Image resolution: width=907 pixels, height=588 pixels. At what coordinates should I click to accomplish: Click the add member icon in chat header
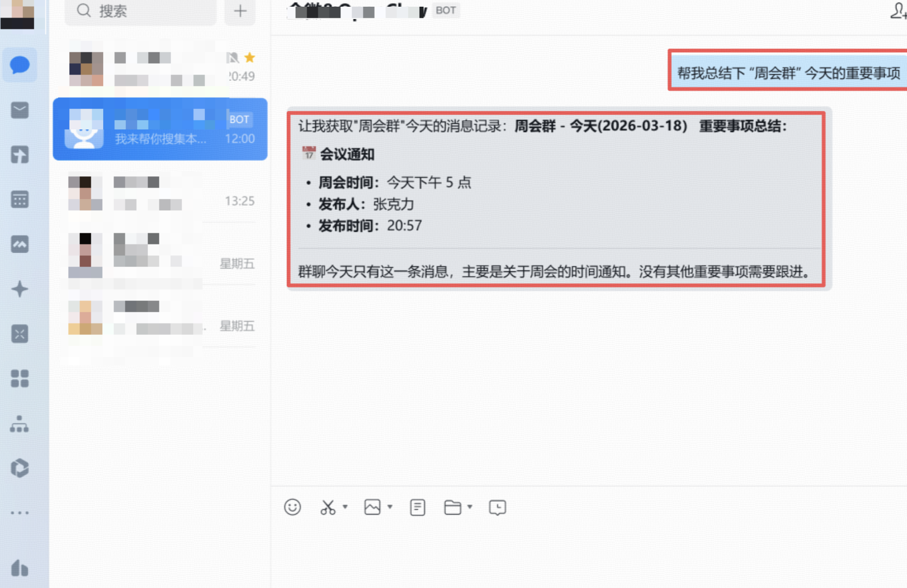898,11
